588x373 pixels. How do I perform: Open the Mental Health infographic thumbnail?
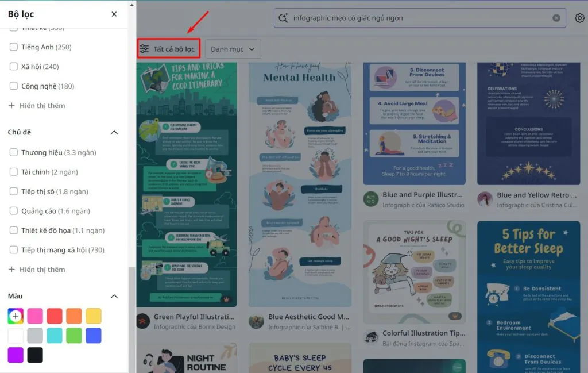pos(300,184)
